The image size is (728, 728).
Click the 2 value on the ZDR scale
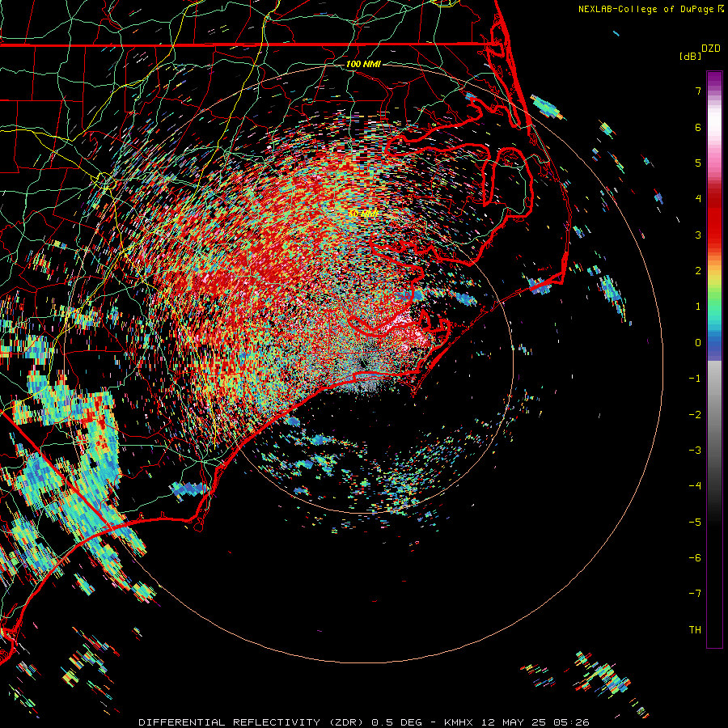(698, 271)
